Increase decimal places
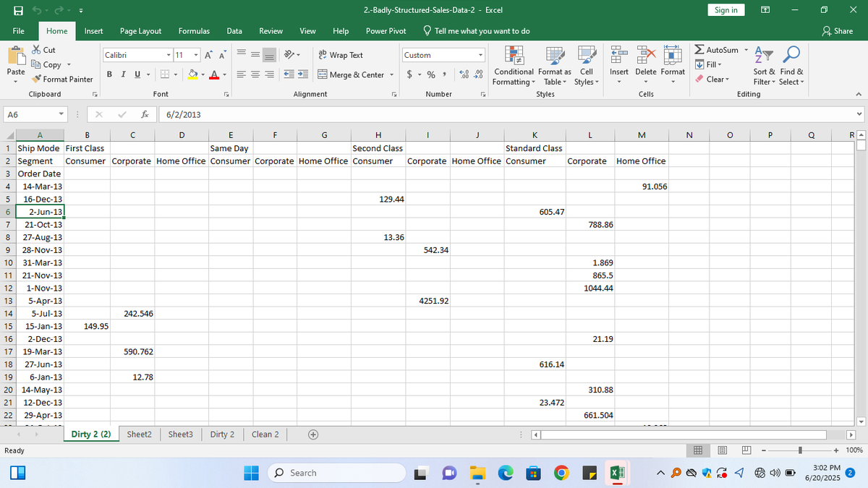868x488 pixels. click(464, 75)
